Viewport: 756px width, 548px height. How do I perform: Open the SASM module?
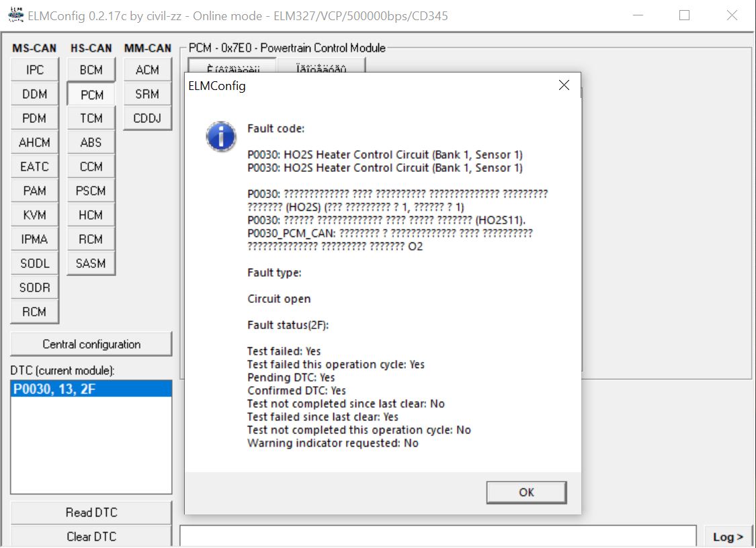[x=91, y=263]
